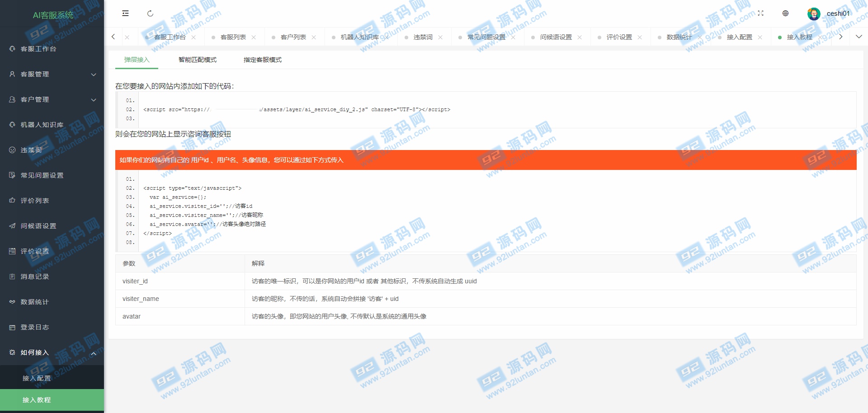Click the 消息记录 document icon
868x413 pixels.
coord(12,277)
